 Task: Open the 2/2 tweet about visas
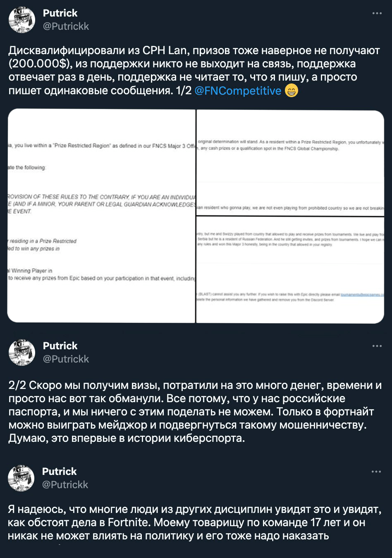tap(194, 412)
